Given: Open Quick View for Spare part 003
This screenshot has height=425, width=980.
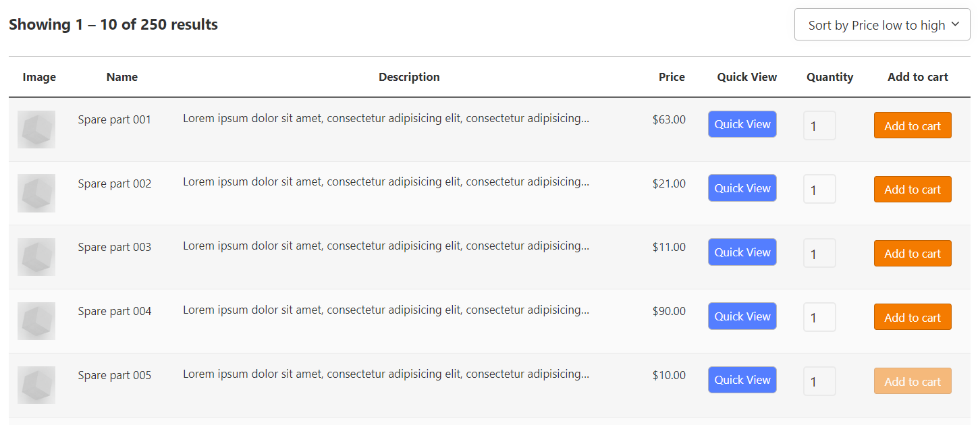Looking at the screenshot, I should 742,252.
